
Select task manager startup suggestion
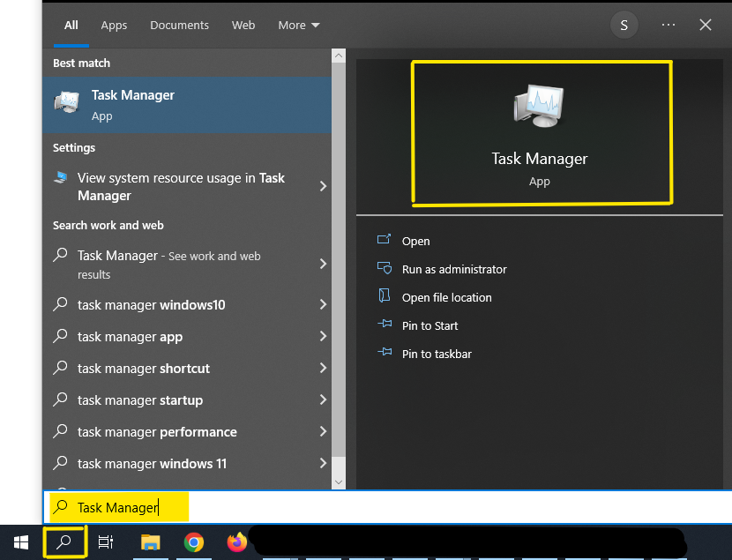coord(187,399)
